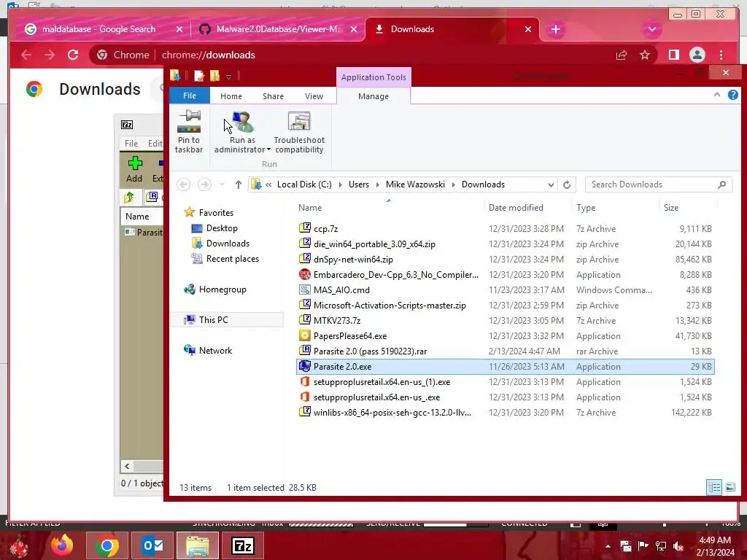Select Homegroup in navigation pane
Image resolution: width=747 pixels, height=560 pixels.
tap(222, 289)
